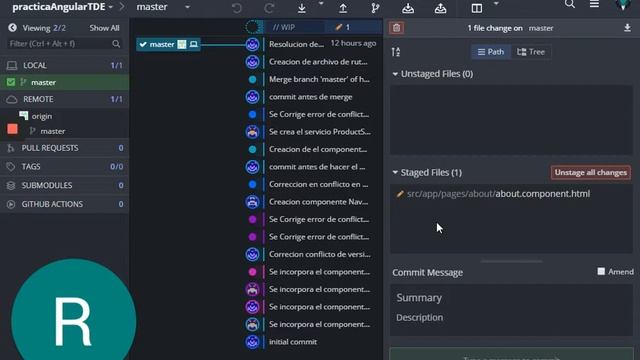Screen dimensions: 640x360
Task: Toggle the Amend checkbox
Action: click(x=601, y=271)
